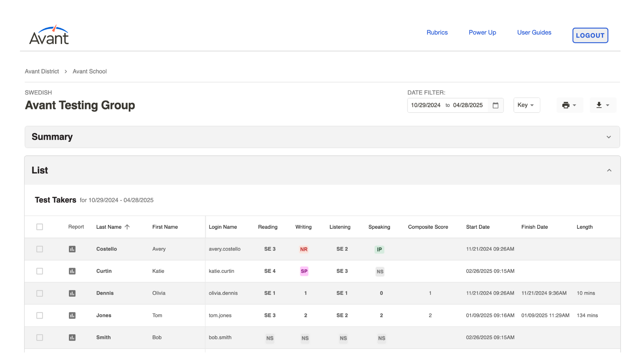Open report icon for Dennis

[72, 293]
